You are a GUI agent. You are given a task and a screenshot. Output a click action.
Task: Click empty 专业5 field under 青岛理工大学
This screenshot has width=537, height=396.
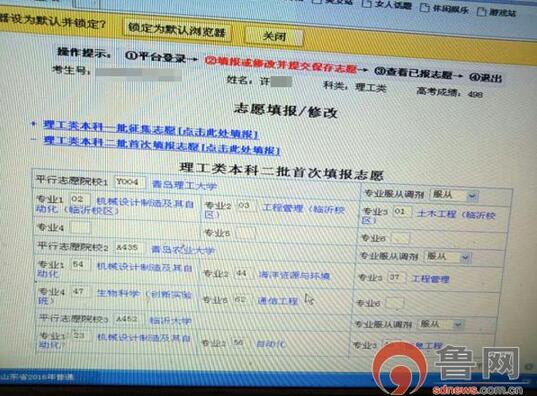(245, 234)
